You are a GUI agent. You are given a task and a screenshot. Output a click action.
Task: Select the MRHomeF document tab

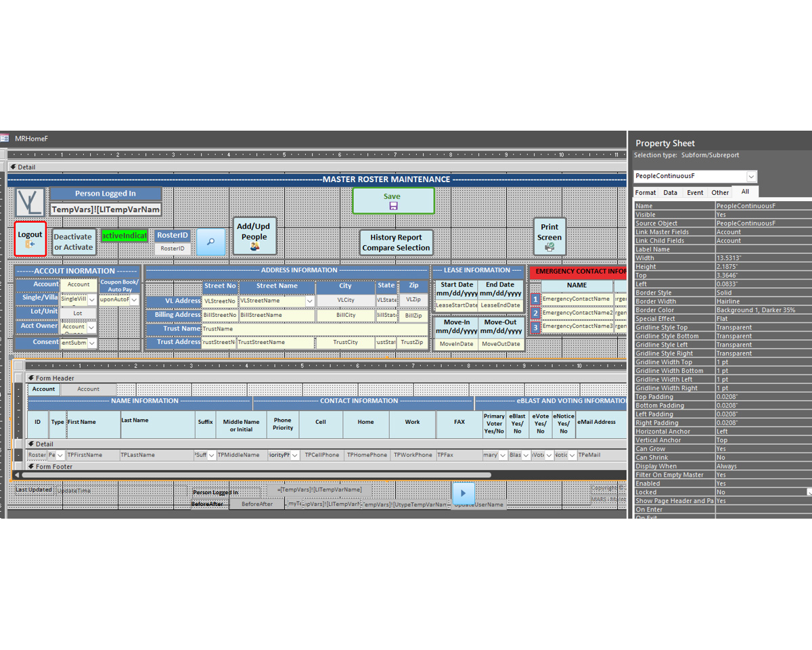pyautogui.click(x=31, y=138)
